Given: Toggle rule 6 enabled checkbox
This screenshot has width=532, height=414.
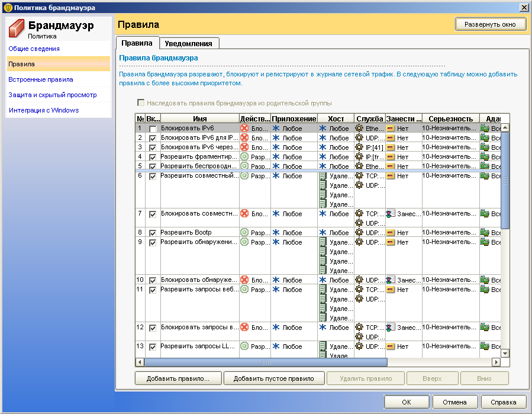Looking at the screenshot, I should click(x=153, y=176).
